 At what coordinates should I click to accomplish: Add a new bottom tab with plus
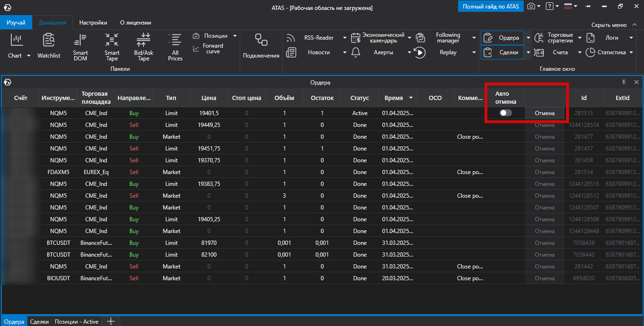pyautogui.click(x=111, y=321)
